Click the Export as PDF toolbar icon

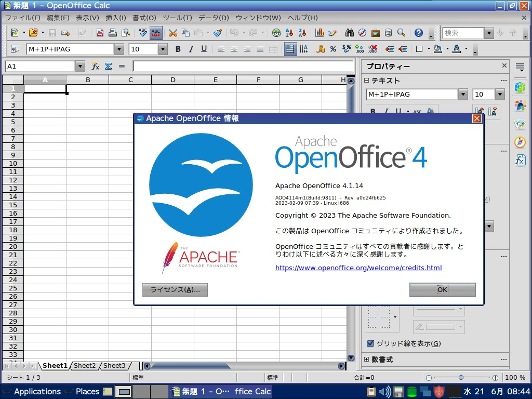[100, 33]
